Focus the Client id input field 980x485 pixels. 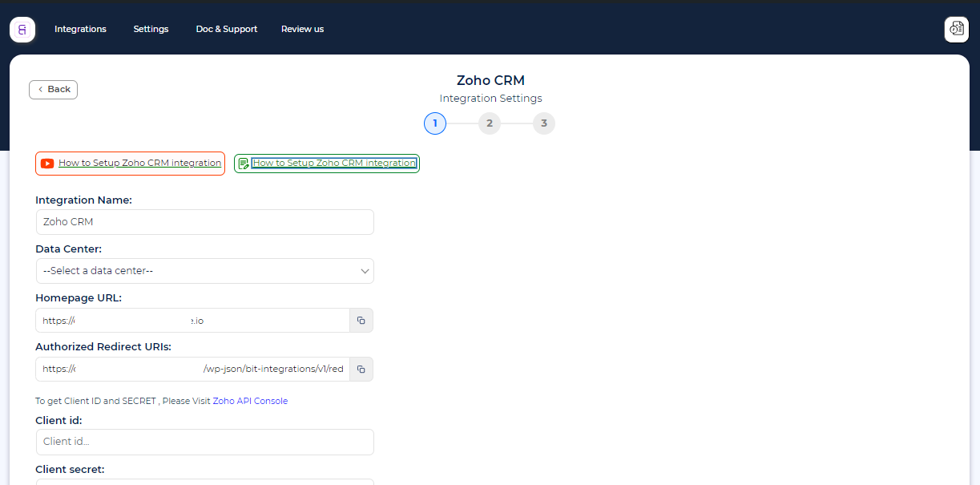coord(204,442)
